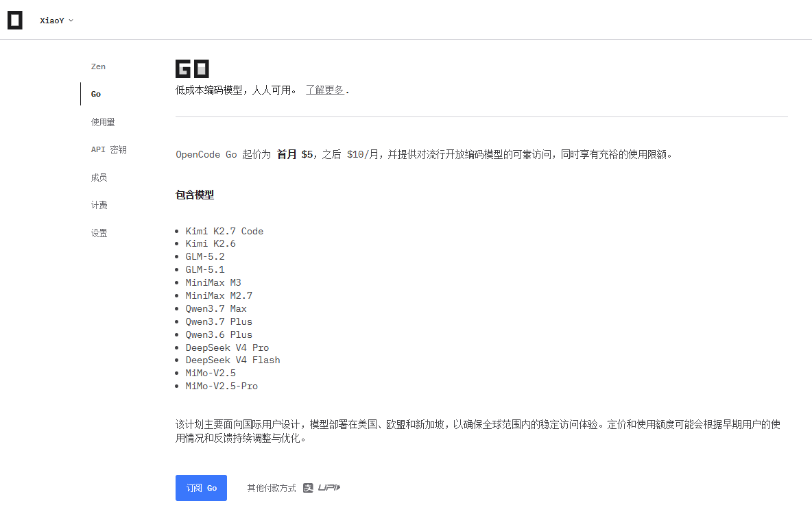Select the Go sidebar item
Screen dimensions: 812x516
(x=96, y=94)
